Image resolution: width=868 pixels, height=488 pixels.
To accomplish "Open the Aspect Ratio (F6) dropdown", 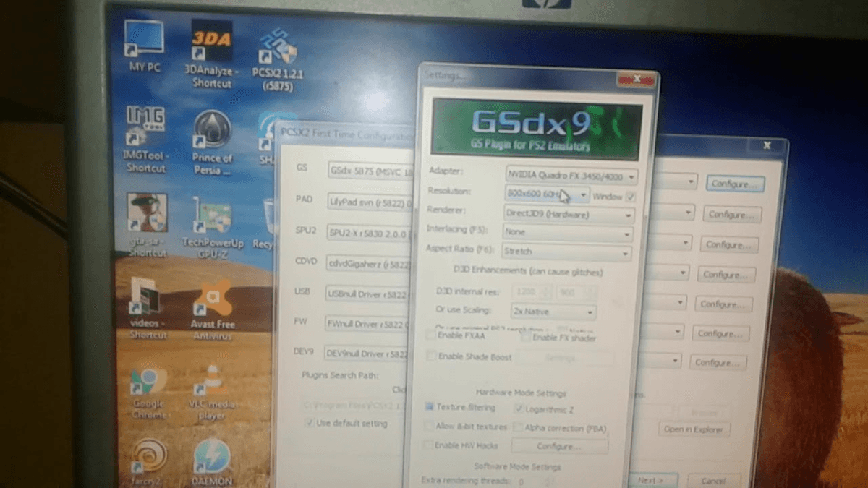I will tap(567, 252).
